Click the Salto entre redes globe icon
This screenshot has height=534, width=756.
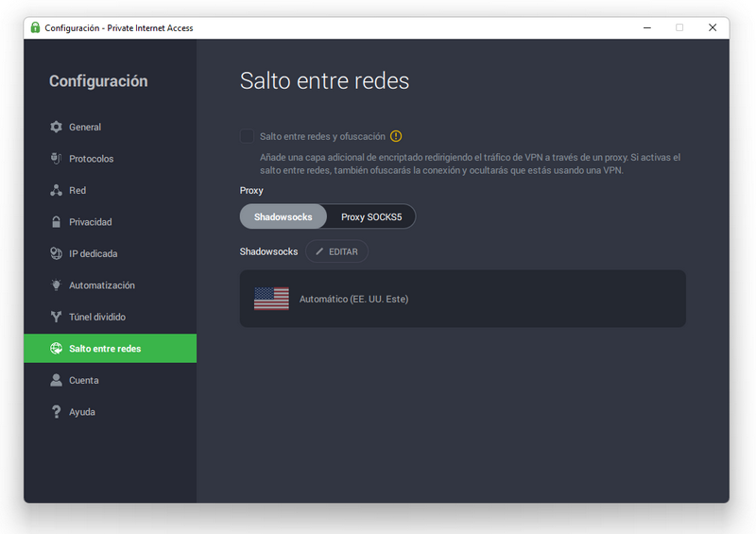click(x=56, y=349)
